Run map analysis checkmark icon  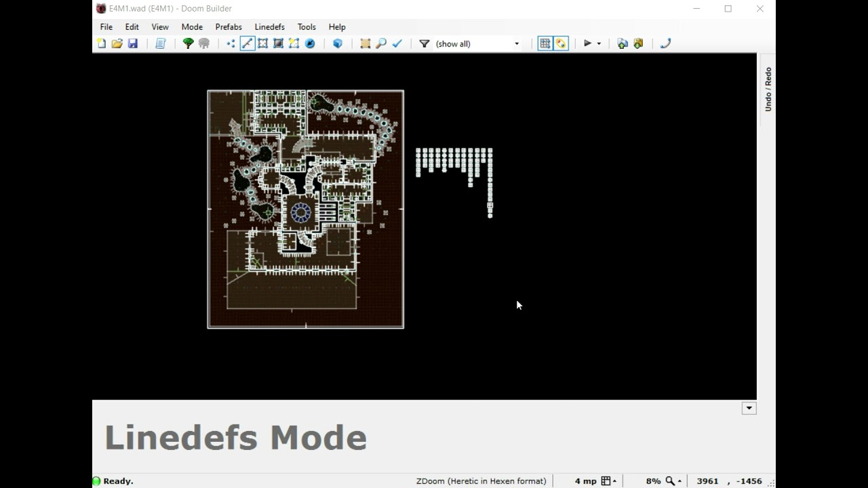pyautogui.click(x=397, y=43)
